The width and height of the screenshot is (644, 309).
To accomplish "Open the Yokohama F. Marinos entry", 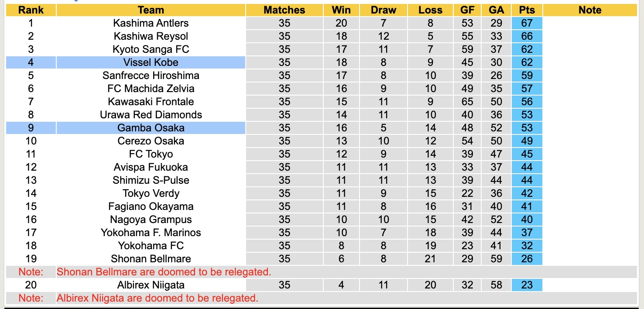I will pyautogui.click(x=151, y=233).
